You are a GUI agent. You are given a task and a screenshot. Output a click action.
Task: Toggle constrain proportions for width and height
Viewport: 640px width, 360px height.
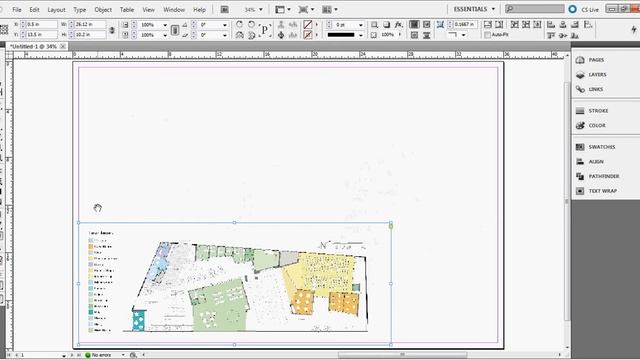pos(112,30)
